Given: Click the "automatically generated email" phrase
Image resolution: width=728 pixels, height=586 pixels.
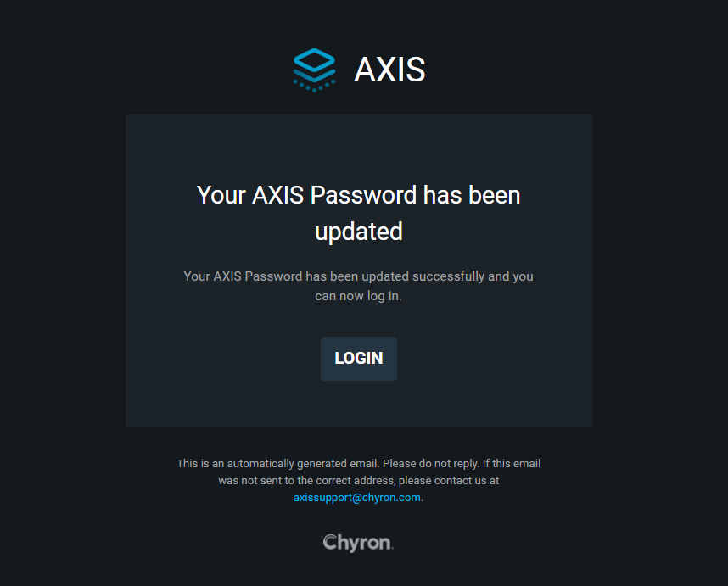Looking at the screenshot, I should tap(304, 464).
